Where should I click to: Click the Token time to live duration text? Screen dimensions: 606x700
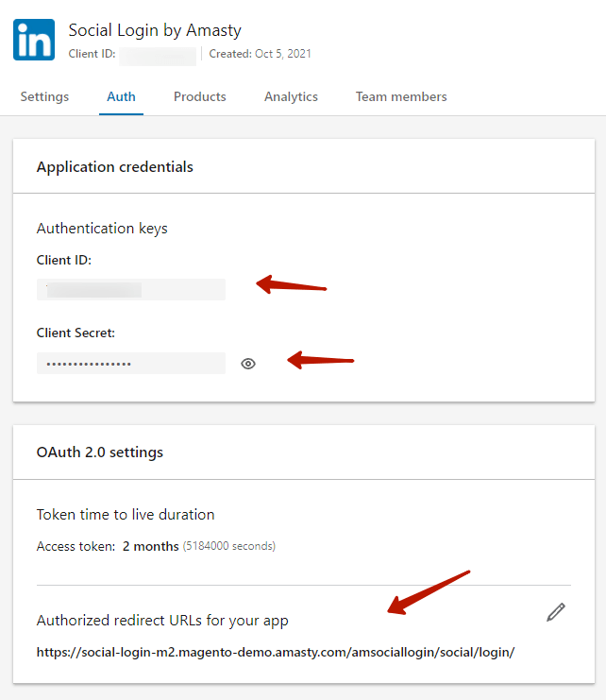click(x=126, y=515)
